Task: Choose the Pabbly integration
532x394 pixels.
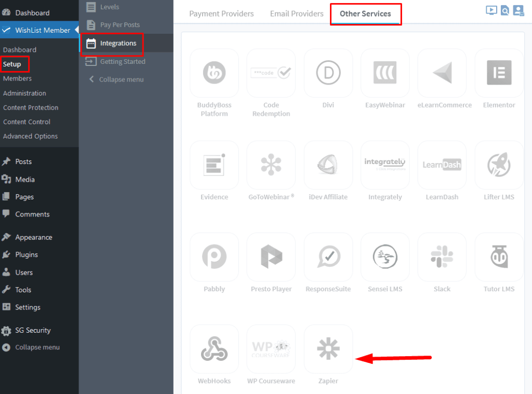Action: pos(214,256)
